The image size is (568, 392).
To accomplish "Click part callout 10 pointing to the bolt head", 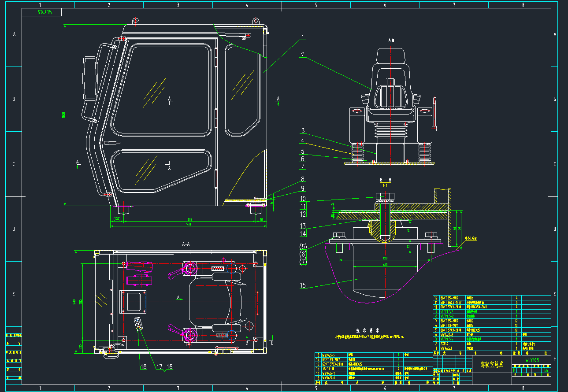I will 303,199.
